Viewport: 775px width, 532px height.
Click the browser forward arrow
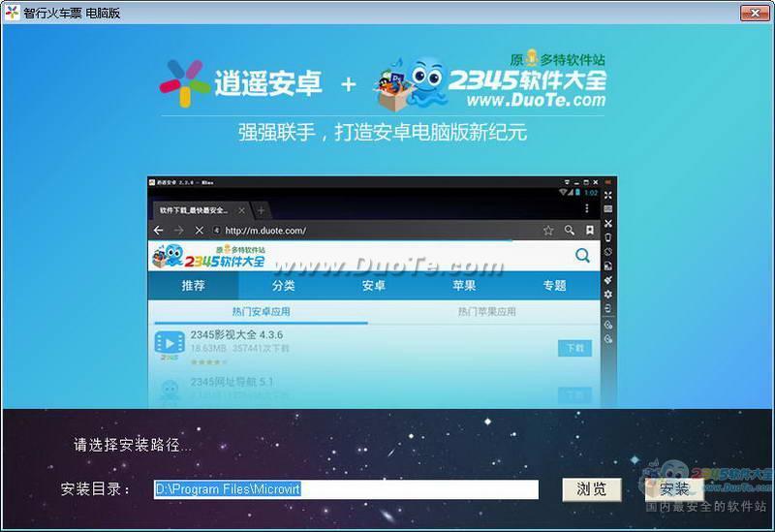coord(178,231)
